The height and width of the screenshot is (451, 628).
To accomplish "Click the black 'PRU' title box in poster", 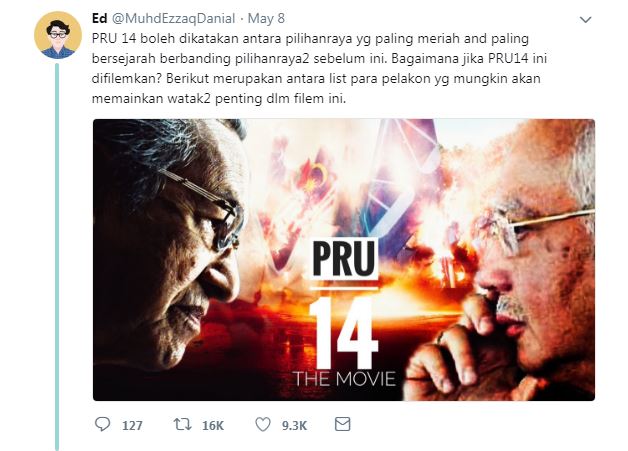I will point(344,258).
